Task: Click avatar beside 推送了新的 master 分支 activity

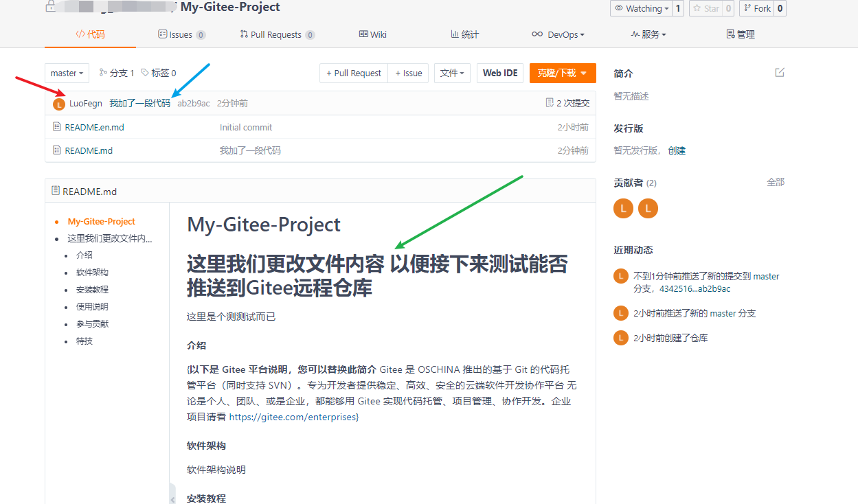Action: (x=620, y=313)
